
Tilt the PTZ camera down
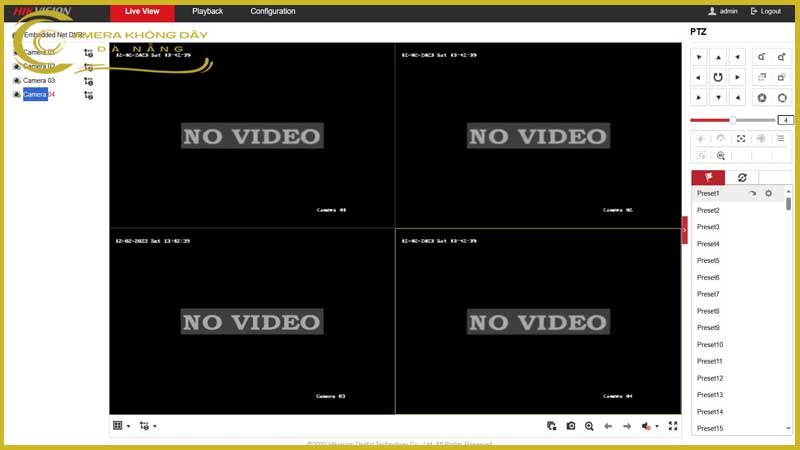718,97
